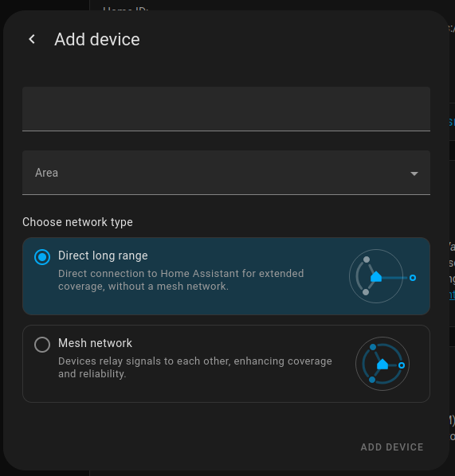
Task: Click the Add device dialog title
Action: coord(97,40)
